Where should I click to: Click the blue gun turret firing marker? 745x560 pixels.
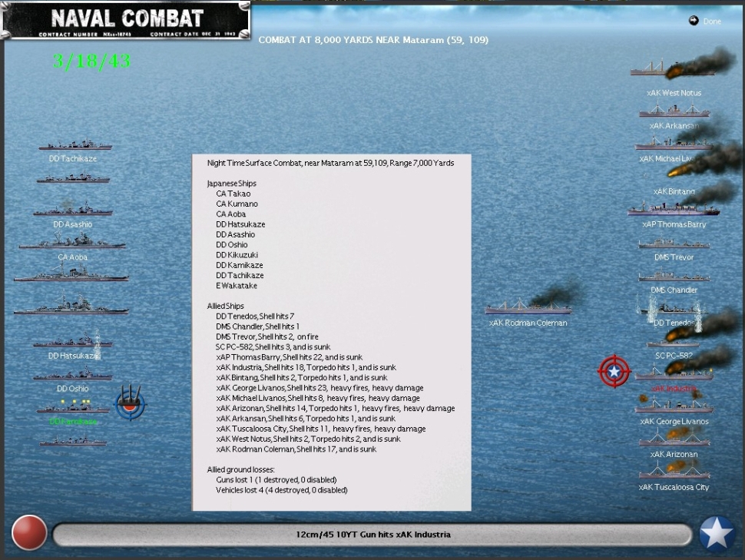pyautogui.click(x=130, y=403)
